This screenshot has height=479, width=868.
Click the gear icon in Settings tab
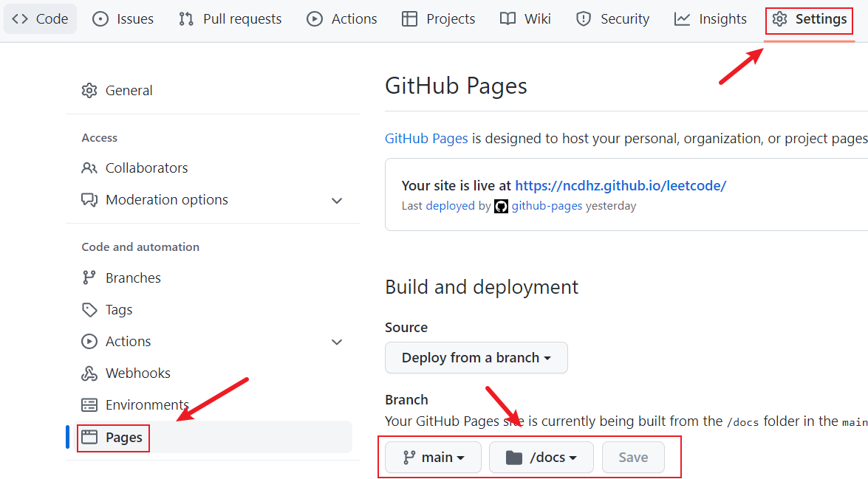(x=779, y=18)
